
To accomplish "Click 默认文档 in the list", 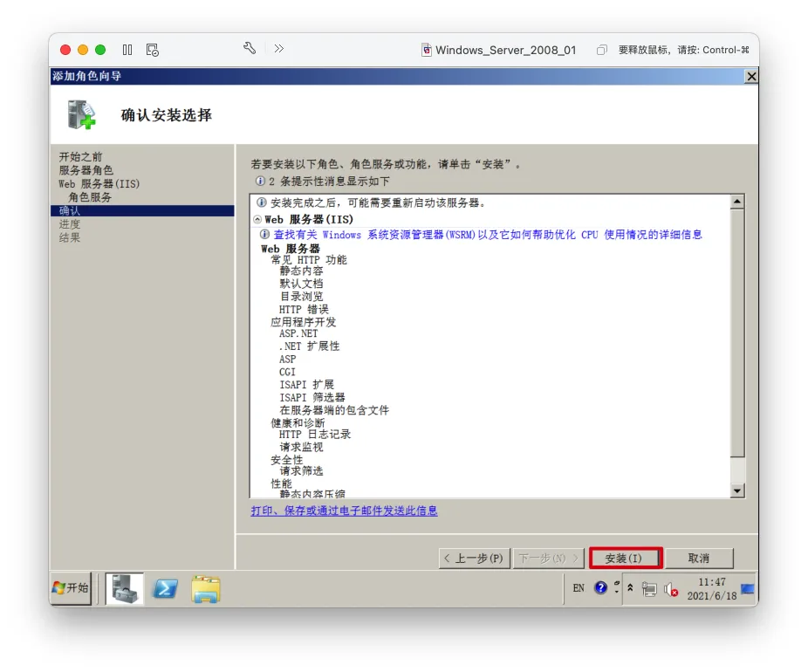I will [x=301, y=284].
